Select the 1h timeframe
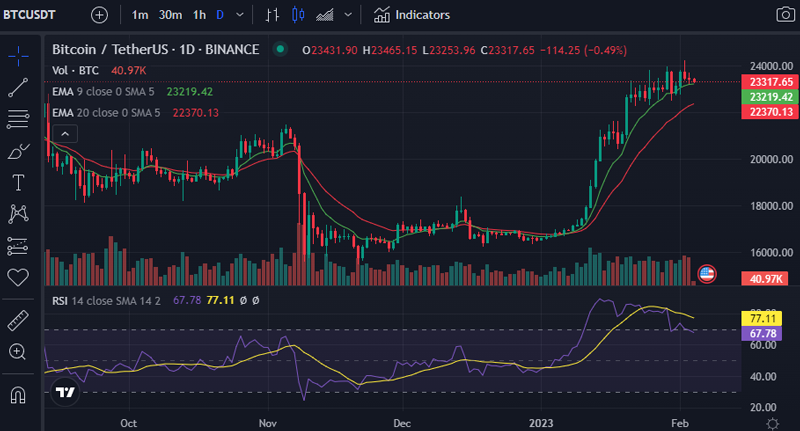The image size is (800, 431). [x=199, y=15]
